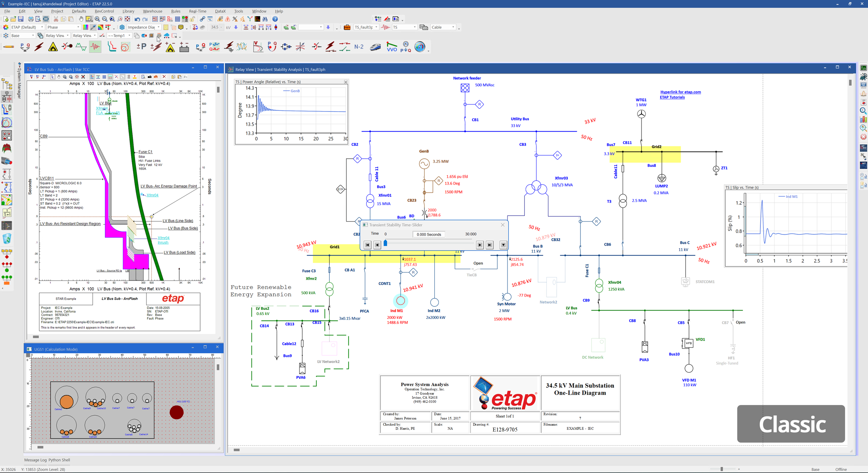The width and height of the screenshot is (868, 473).
Task: Open the Cable library dropdown
Action: 453,27
